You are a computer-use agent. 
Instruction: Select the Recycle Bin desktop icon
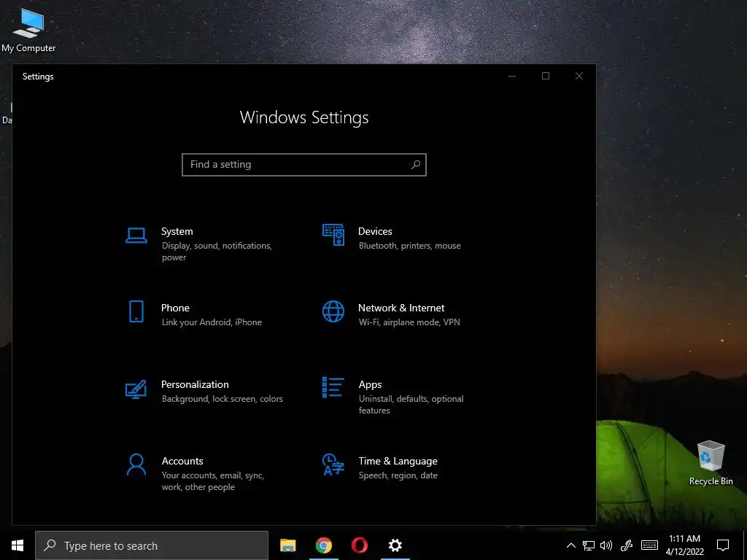pos(711,463)
